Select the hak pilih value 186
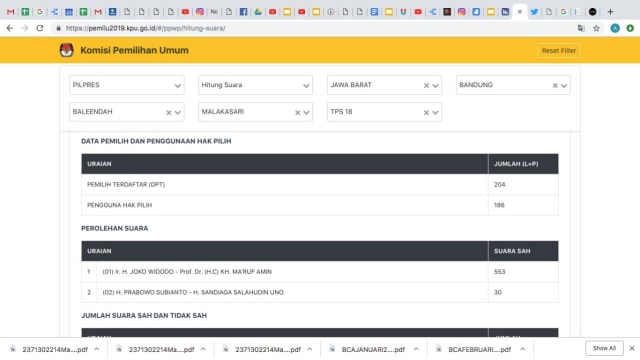The height and width of the screenshot is (360, 640). click(x=499, y=205)
